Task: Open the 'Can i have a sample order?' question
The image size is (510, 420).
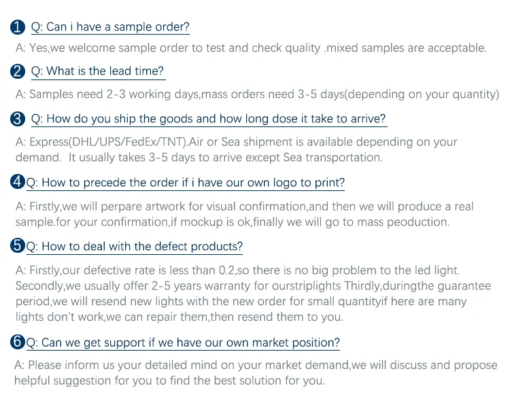Action: click(x=110, y=28)
